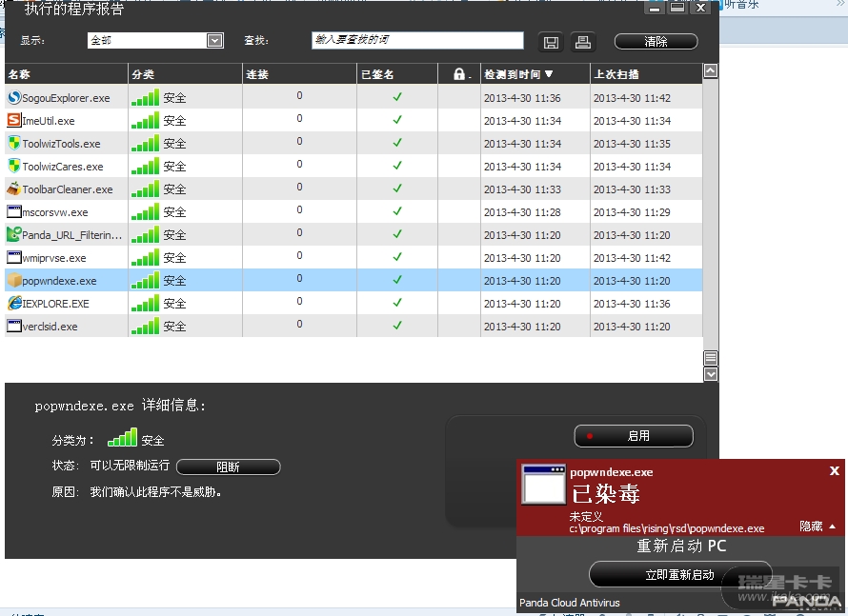Viewport: 848px width, 616px height.
Task: Click the ImeUtil.exe Sogou icon
Action: click(x=14, y=120)
